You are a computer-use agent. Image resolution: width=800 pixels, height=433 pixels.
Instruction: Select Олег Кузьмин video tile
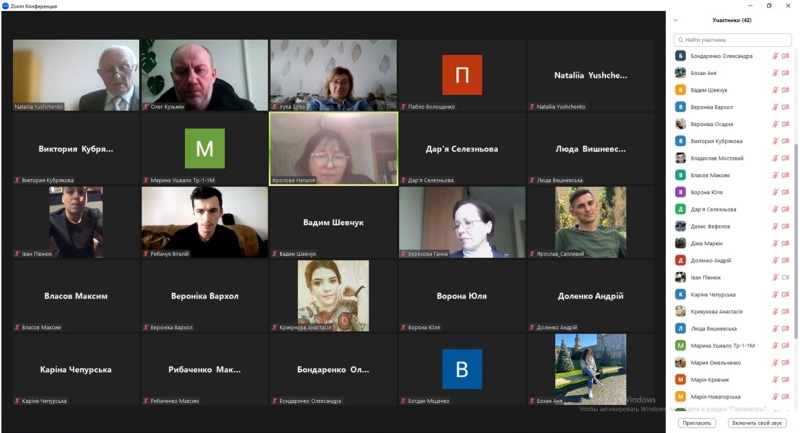coord(205,75)
